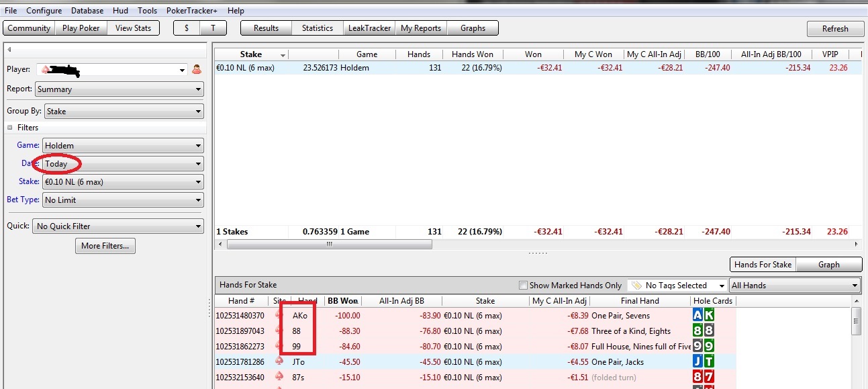
Task: Click the site icon in the 87s hand row
Action: point(279,377)
